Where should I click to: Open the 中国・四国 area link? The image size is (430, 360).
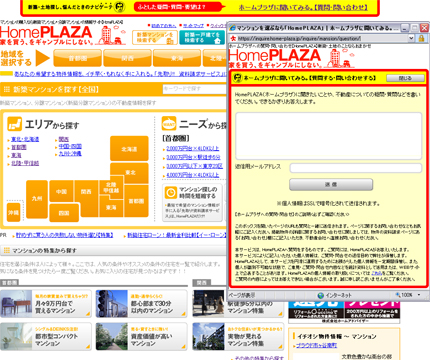[x=70, y=146]
